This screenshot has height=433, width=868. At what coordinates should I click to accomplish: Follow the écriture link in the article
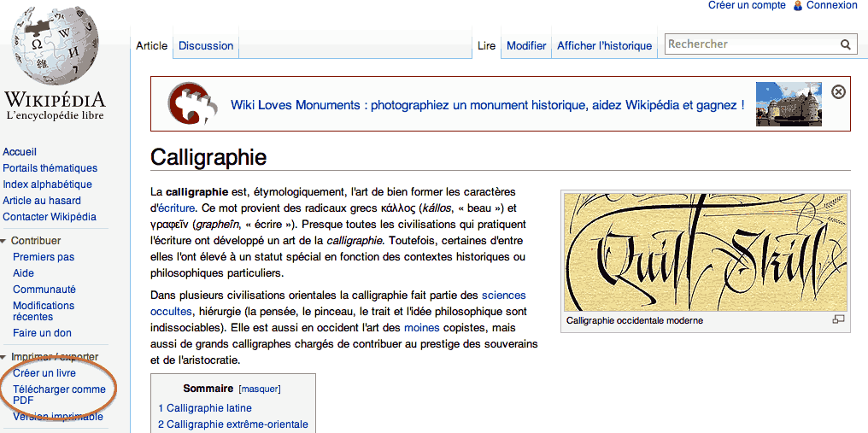[177, 208]
